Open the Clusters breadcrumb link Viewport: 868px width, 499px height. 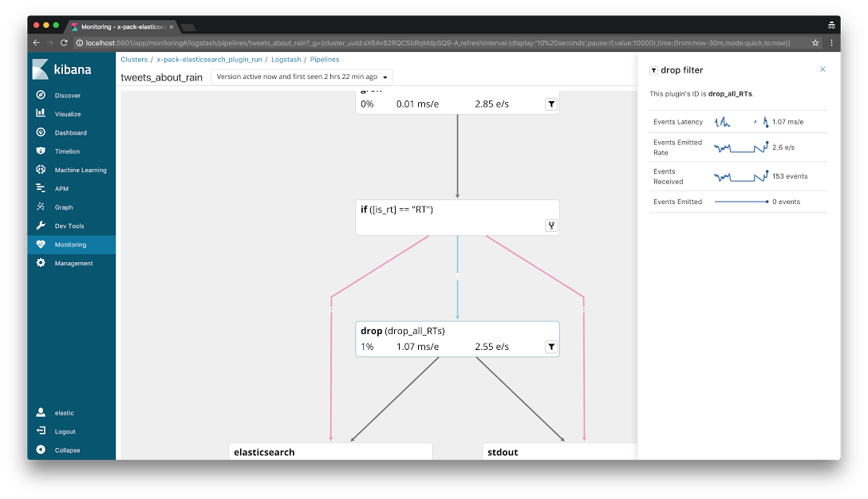point(134,59)
